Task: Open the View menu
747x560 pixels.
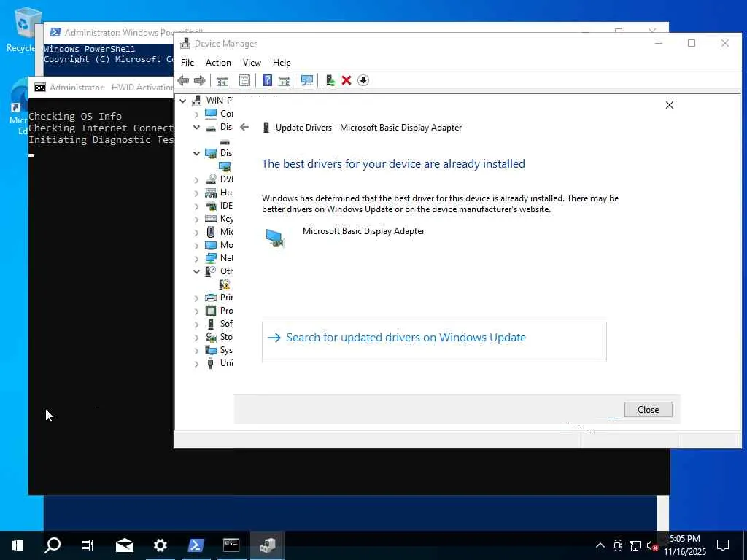Action: (x=252, y=63)
